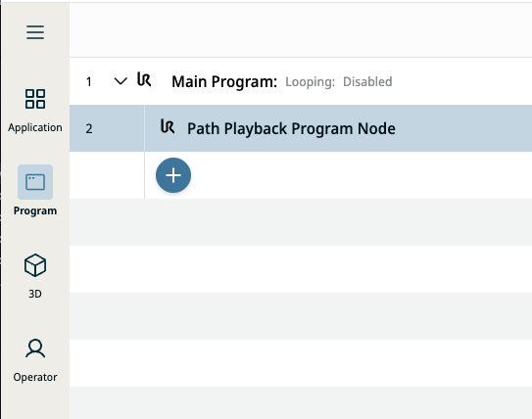Click the UR logo on Path Playback node
This screenshot has height=419, width=532.
point(168,126)
